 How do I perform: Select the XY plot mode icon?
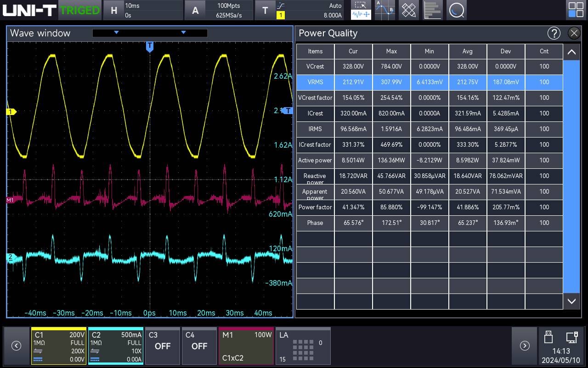384,10
